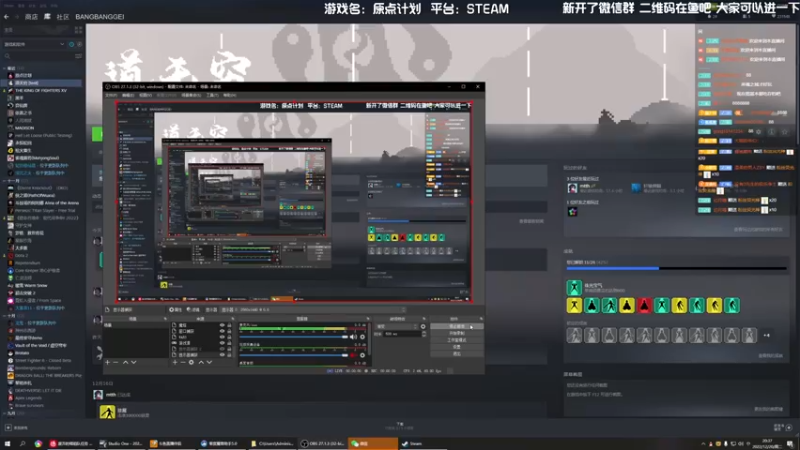
Task: Mute the first OBS mixer channel speaker
Action: click(354, 337)
